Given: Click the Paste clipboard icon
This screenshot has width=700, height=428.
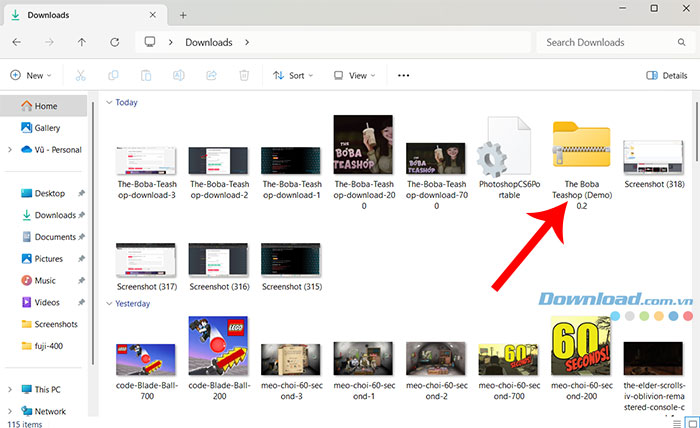Looking at the screenshot, I should pos(146,75).
